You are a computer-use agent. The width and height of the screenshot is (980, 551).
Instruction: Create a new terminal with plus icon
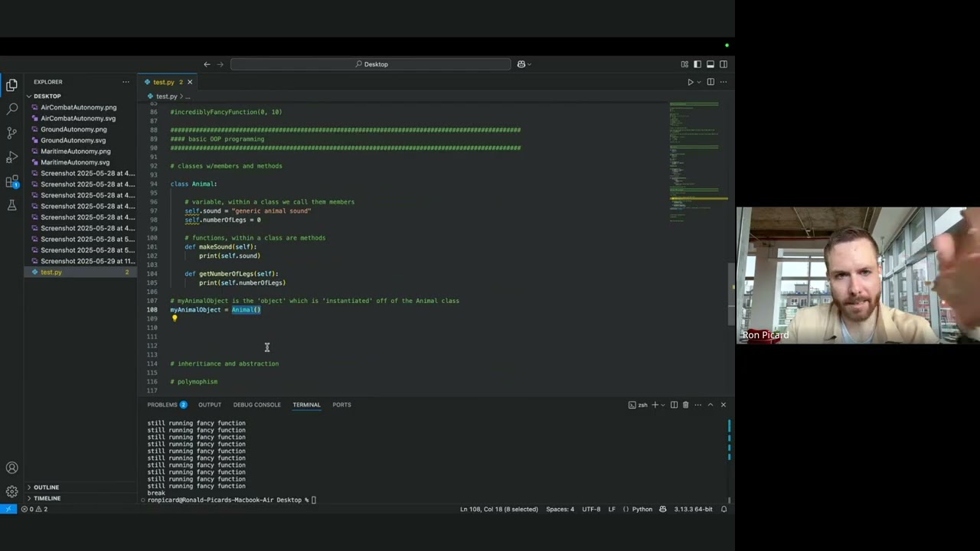[655, 405]
